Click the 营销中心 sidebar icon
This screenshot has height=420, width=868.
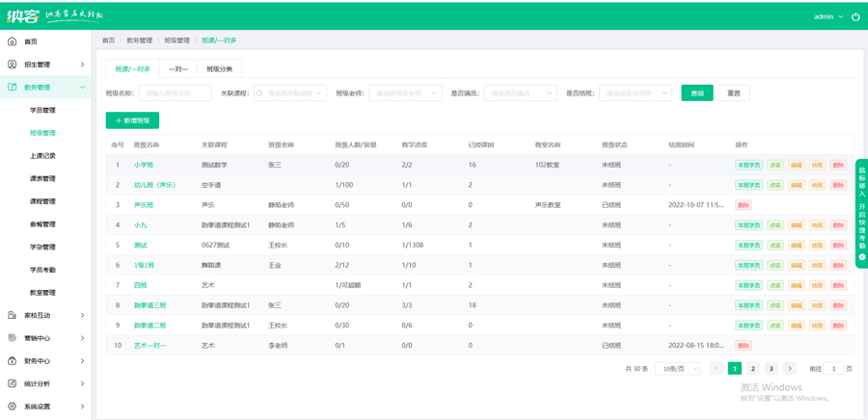pos(13,338)
